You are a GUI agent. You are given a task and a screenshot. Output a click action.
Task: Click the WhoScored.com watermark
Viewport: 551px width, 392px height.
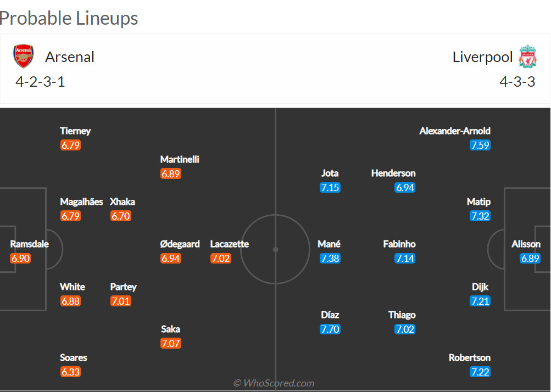pos(274,383)
